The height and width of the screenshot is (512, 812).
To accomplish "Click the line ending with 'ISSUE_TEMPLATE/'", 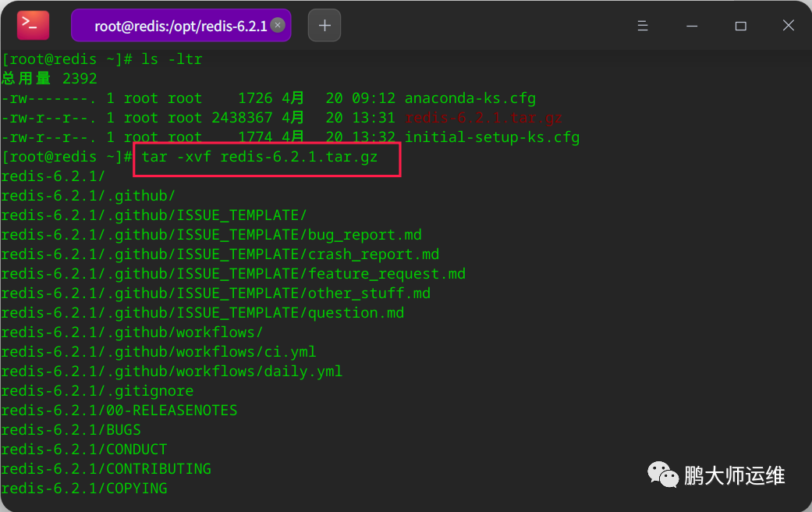I will (154, 215).
